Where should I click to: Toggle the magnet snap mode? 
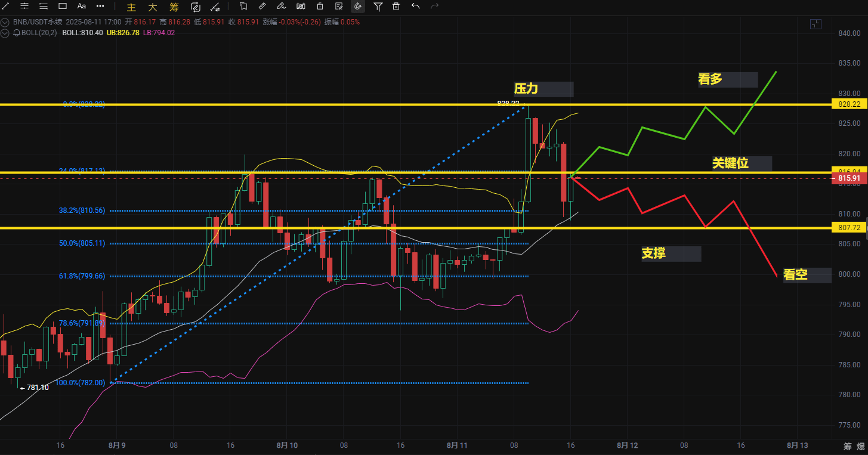[358, 7]
